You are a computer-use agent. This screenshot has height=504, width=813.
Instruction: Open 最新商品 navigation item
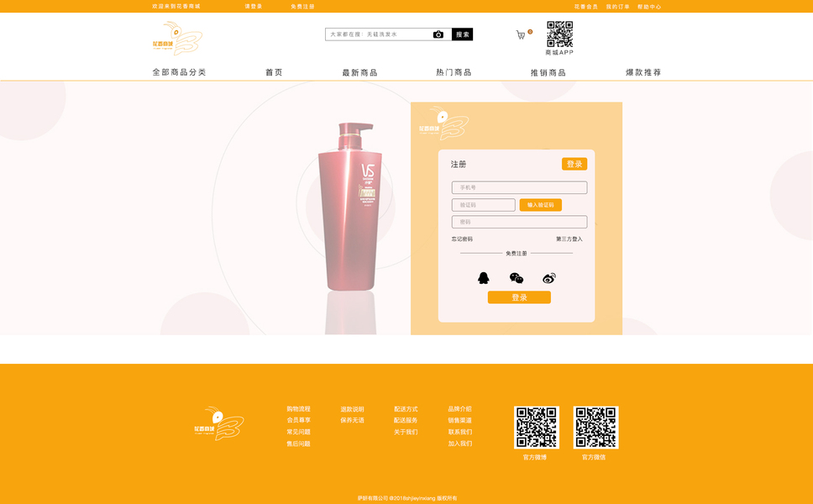359,72
